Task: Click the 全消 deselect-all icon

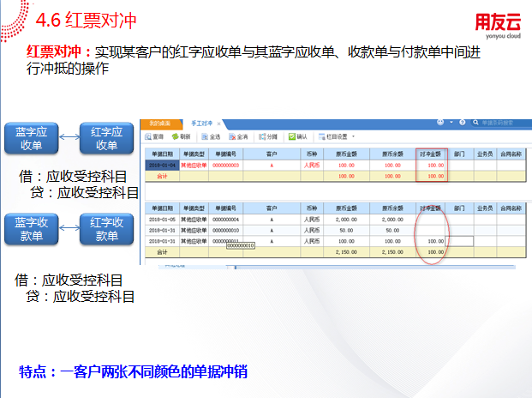Action: 232,137
